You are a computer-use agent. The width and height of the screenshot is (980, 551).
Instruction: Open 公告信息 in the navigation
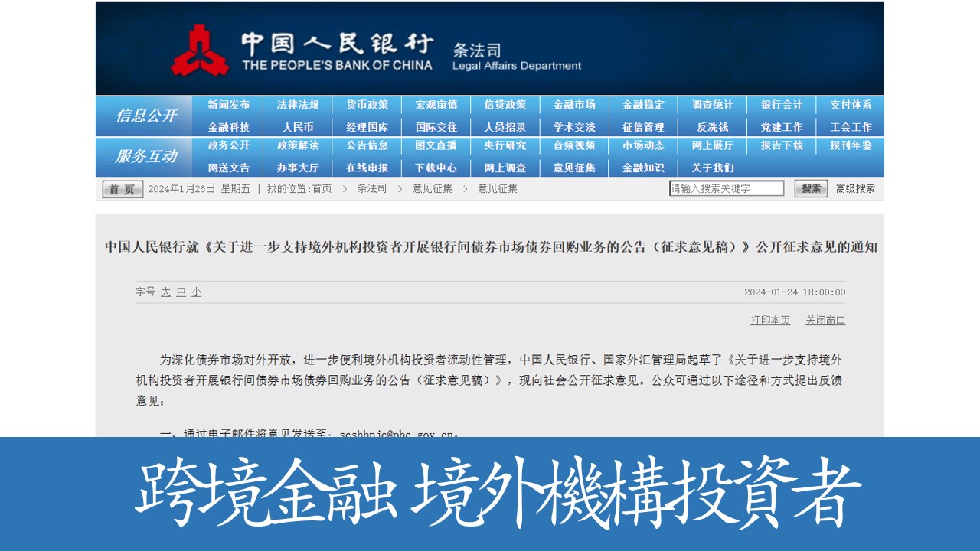click(367, 145)
